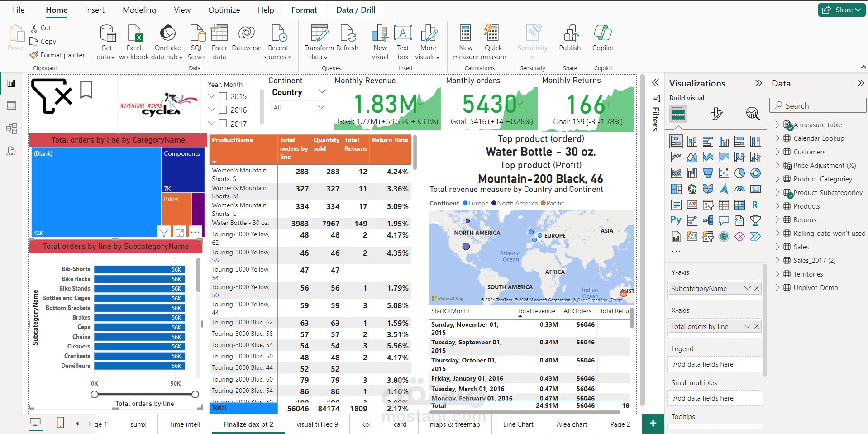
Task: Open SubcategoryName Y-axis field dropdown
Action: [747, 288]
